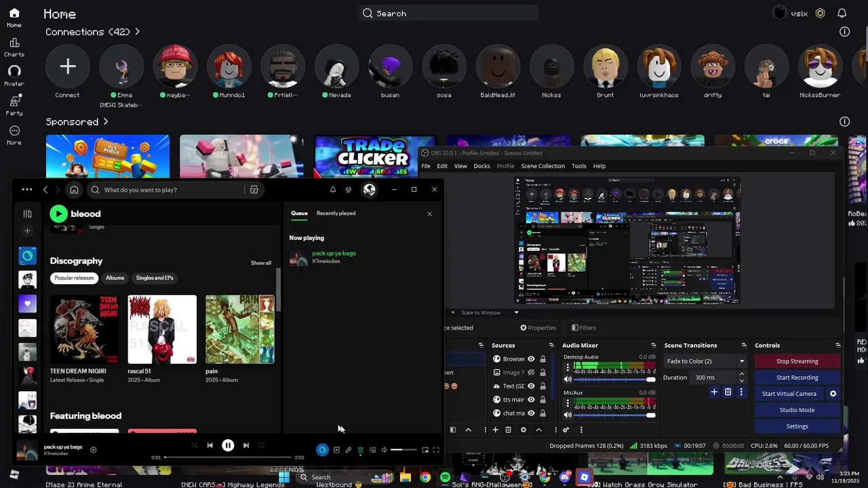This screenshot has height=488, width=868.
Task: Stop Streaming in OBS controls
Action: tap(797, 361)
